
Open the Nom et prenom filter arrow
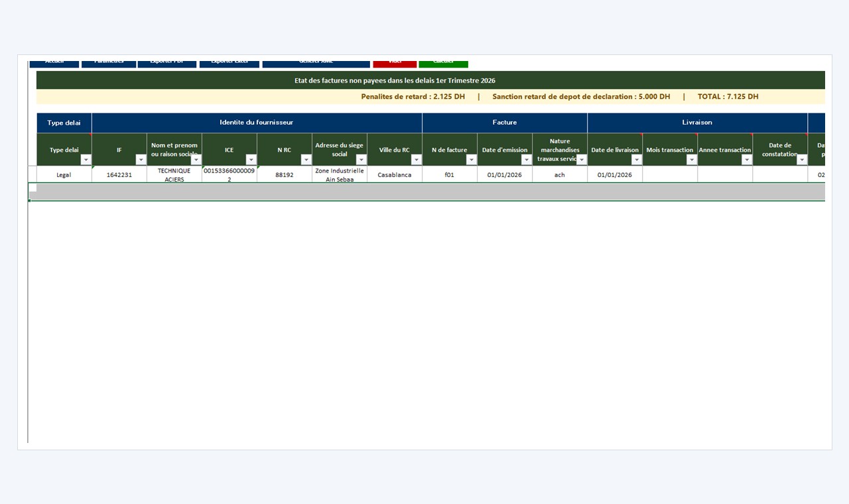196,160
